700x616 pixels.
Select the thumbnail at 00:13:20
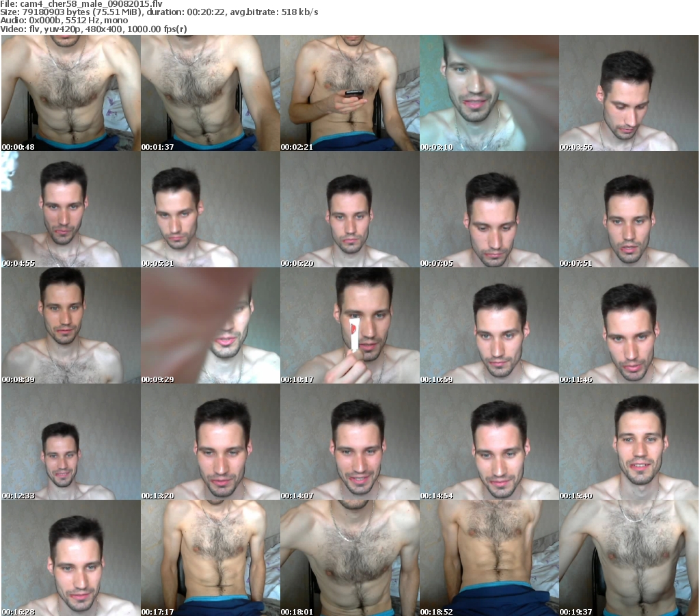211,442
